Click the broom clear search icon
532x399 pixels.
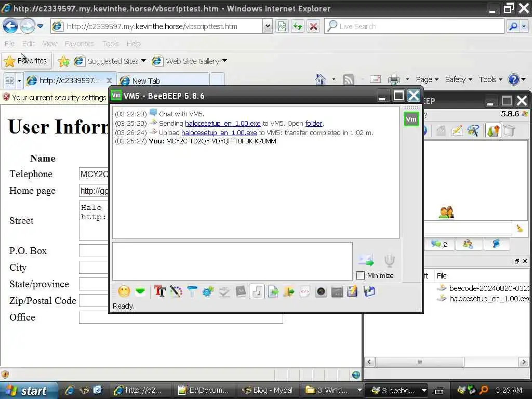[x=520, y=229]
